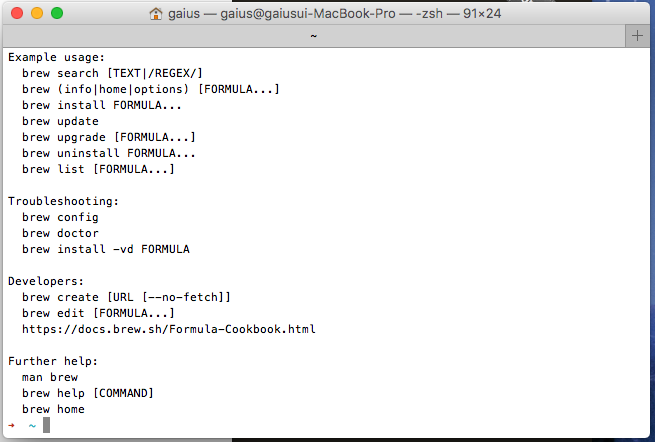Click the "man brew" line
The height and width of the screenshot is (442, 655).
[49, 377]
